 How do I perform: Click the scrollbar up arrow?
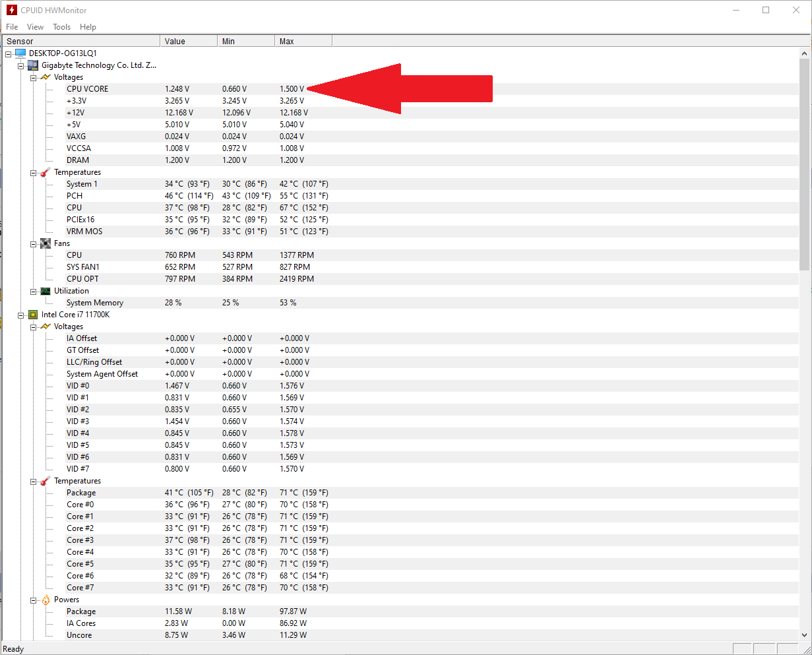805,53
